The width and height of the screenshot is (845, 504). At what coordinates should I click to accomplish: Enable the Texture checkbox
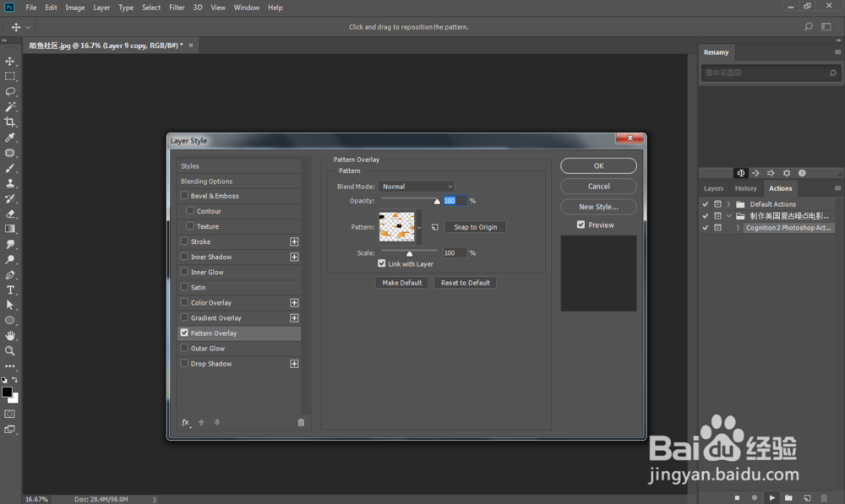[190, 225]
